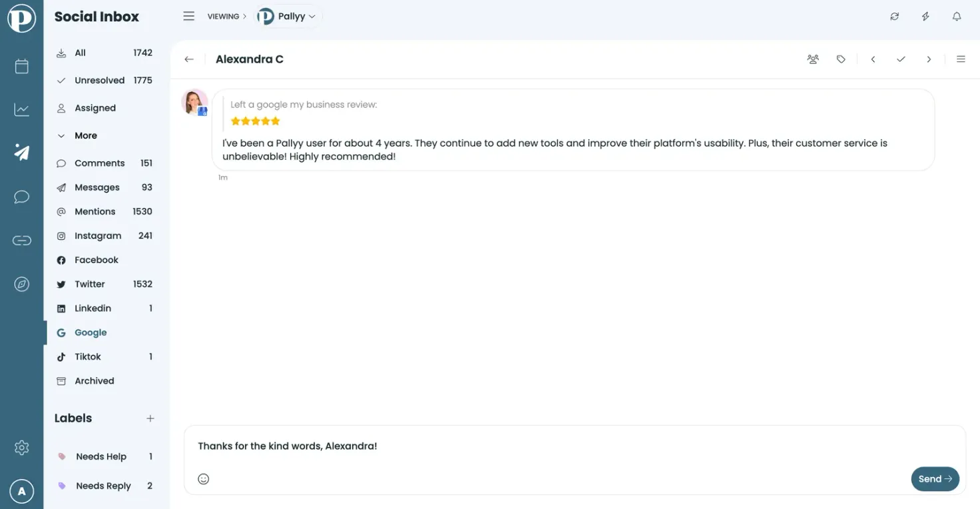
Task: Open the compass explore icon in sidebar
Action: [x=21, y=284]
